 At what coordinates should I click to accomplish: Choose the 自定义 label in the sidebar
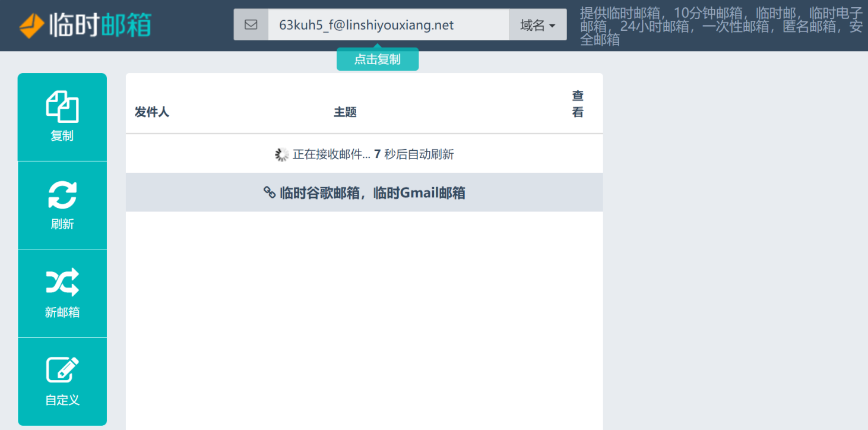(x=62, y=400)
